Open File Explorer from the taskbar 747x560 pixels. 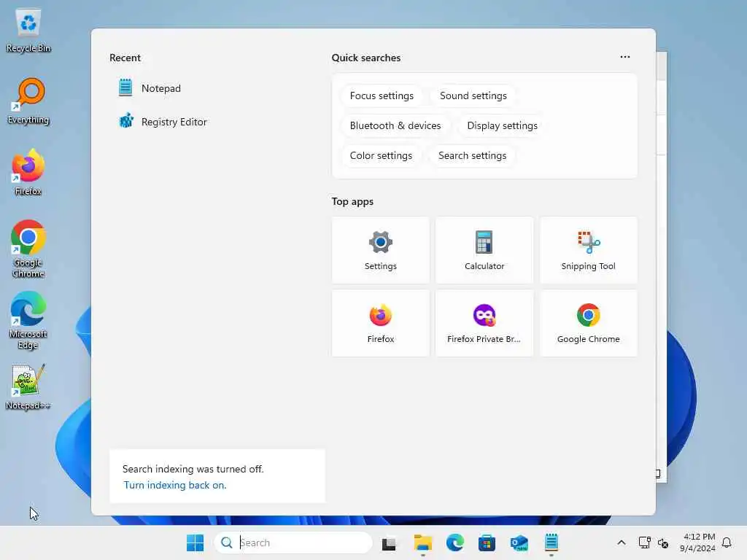(422, 543)
